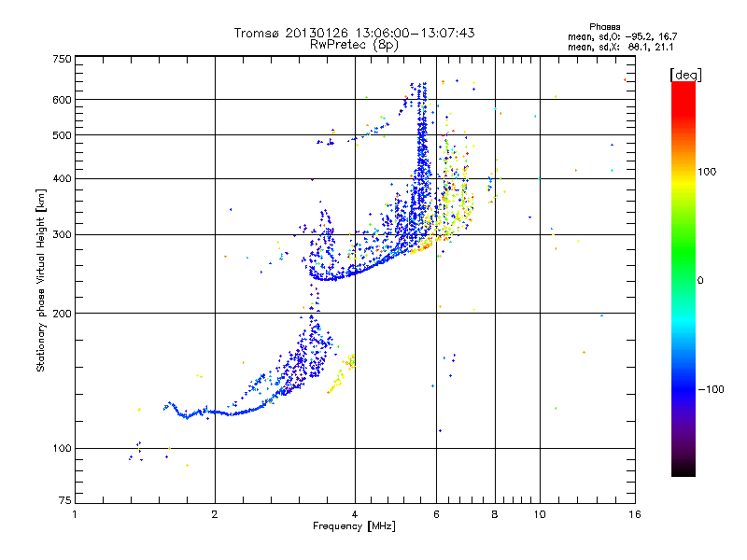Click the frequency axis label "8"

(x=495, y=514)
